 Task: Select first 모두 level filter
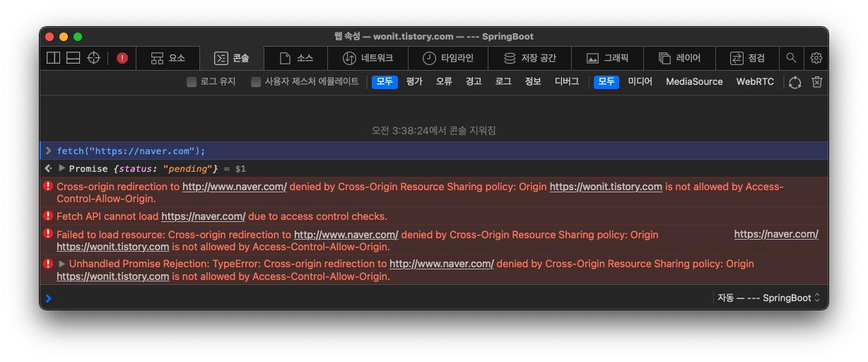[x=385, y=82]
